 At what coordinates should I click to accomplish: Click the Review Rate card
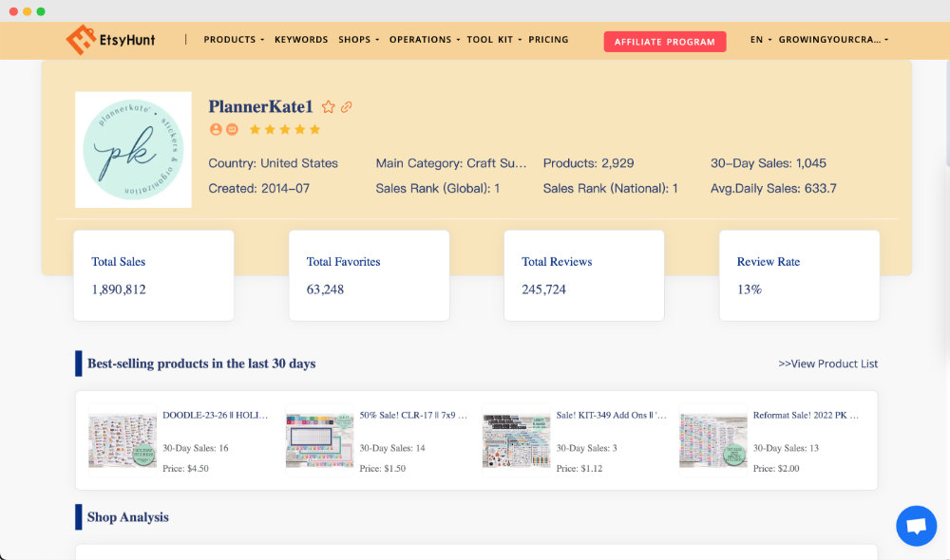pyautogui.click(x=799, y=275)
